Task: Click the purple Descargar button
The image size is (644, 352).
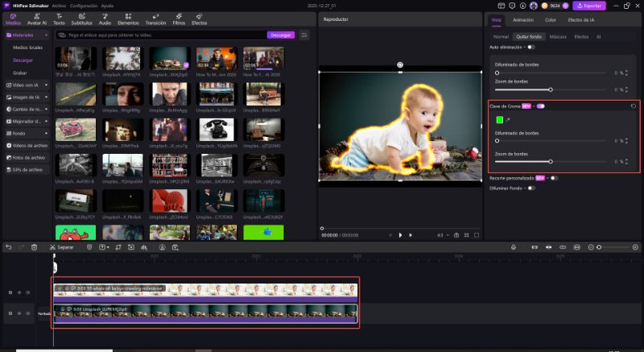Action: (x=281, y=35)
